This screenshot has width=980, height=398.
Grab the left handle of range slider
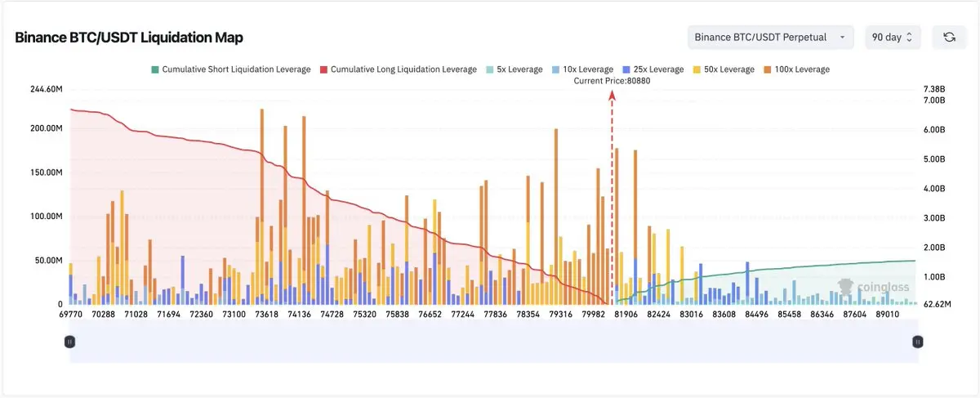click(x=69, y=342)
